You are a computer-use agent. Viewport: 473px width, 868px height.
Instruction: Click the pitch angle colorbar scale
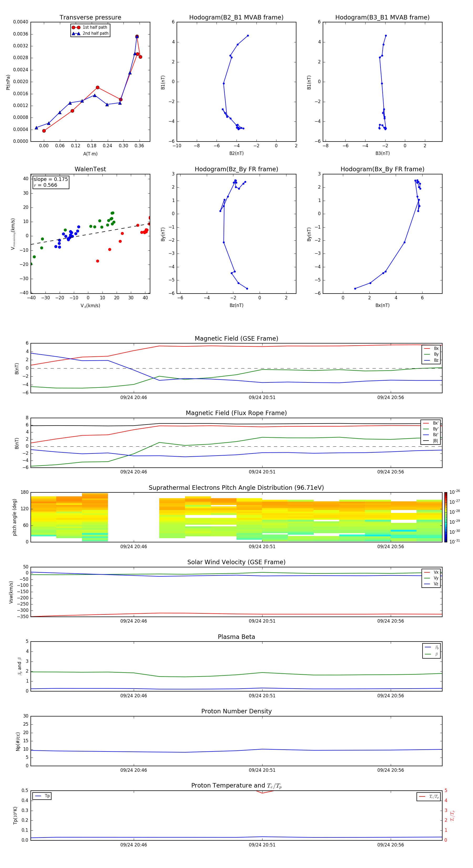pos(446,517)
